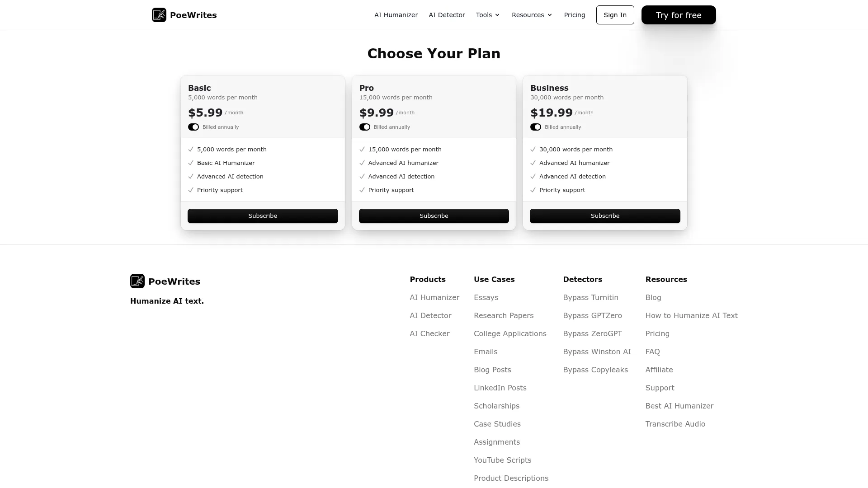Open Bypass Turnitin under Detectors
The image size is (868, 488).
pyautogui.click(x=590, y=297)
